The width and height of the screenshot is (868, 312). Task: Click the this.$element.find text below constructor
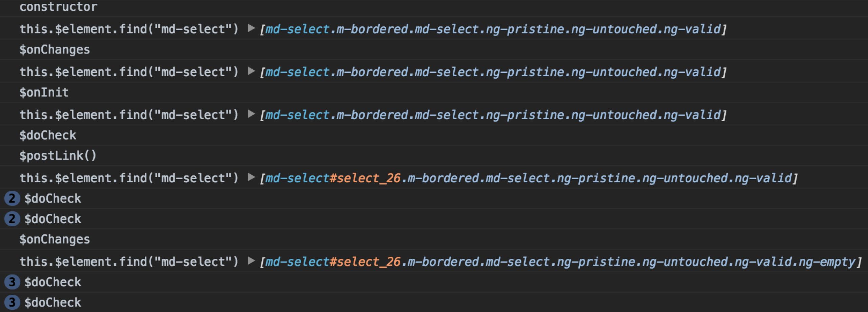point(129,29)
